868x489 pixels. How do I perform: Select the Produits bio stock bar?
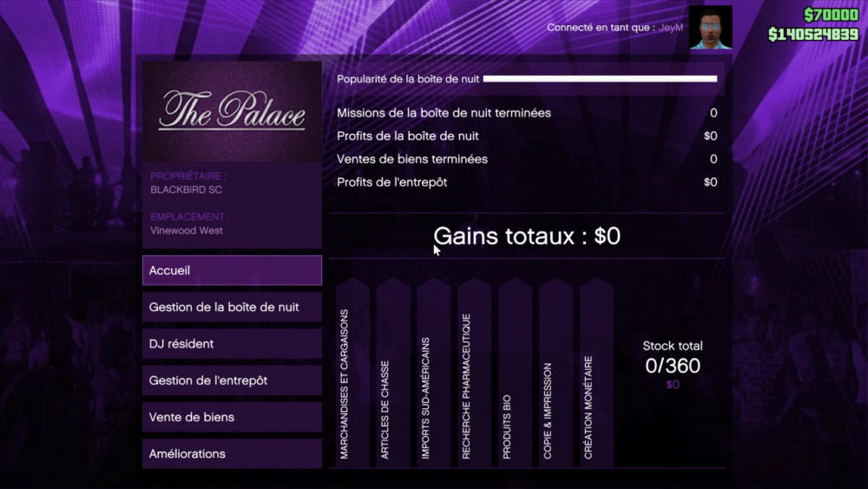[516, 373]
